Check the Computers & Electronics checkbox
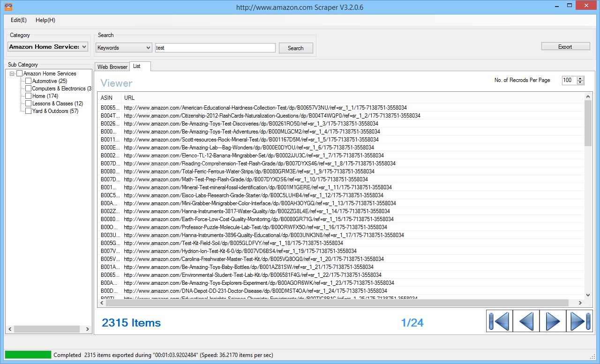The width and height of the screenshot is (600, 364). pyautogui.click(x=28, y=89)
